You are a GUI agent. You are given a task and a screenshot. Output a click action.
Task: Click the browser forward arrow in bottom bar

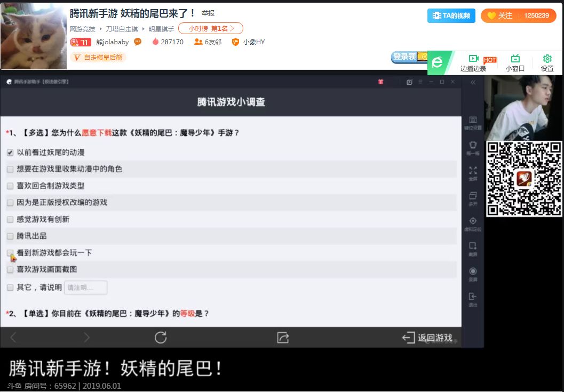point(86,338)
